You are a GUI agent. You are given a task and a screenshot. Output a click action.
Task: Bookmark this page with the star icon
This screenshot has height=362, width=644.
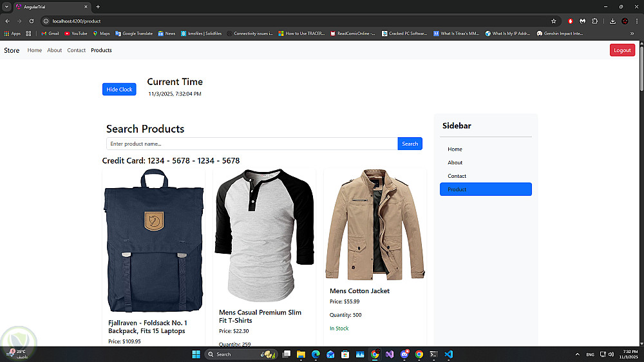coord(554,21)
